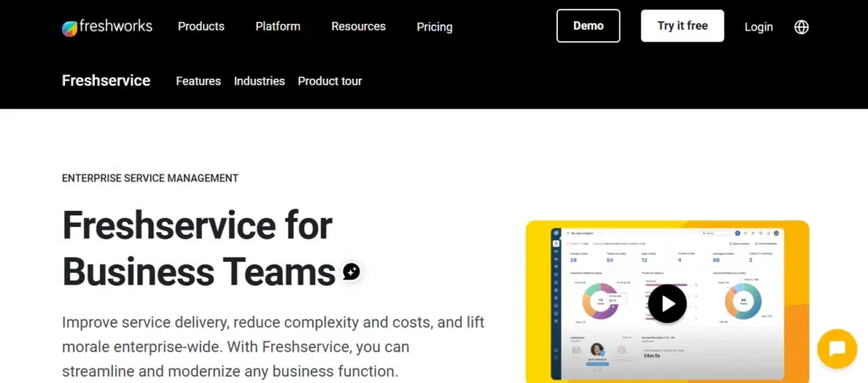This screenshot has width=868, height=383.
Task: Play the Freshservice product video
Action: (667, 303)
